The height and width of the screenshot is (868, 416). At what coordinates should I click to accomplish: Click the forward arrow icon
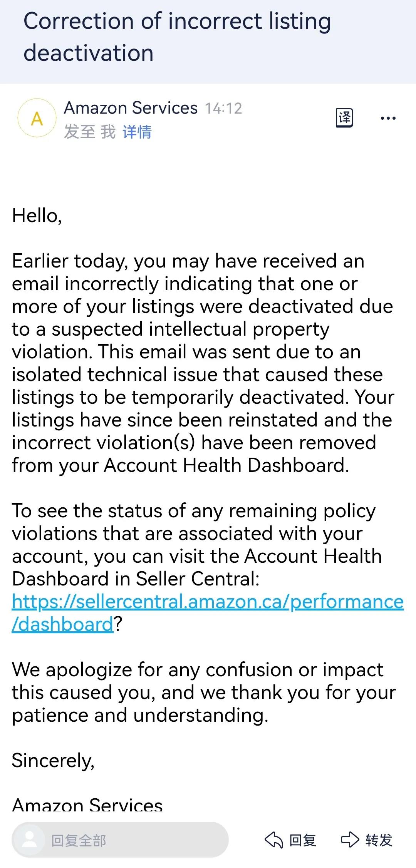[350, 839]
